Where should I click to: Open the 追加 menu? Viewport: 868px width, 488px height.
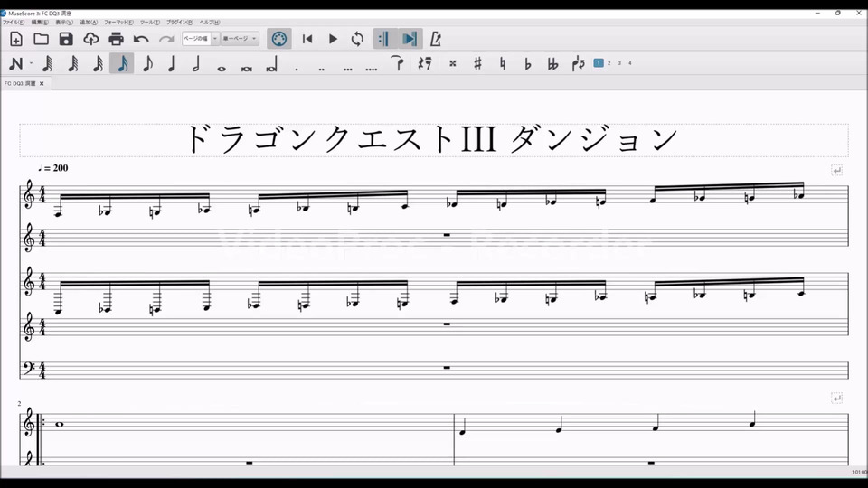click(89, 22)
